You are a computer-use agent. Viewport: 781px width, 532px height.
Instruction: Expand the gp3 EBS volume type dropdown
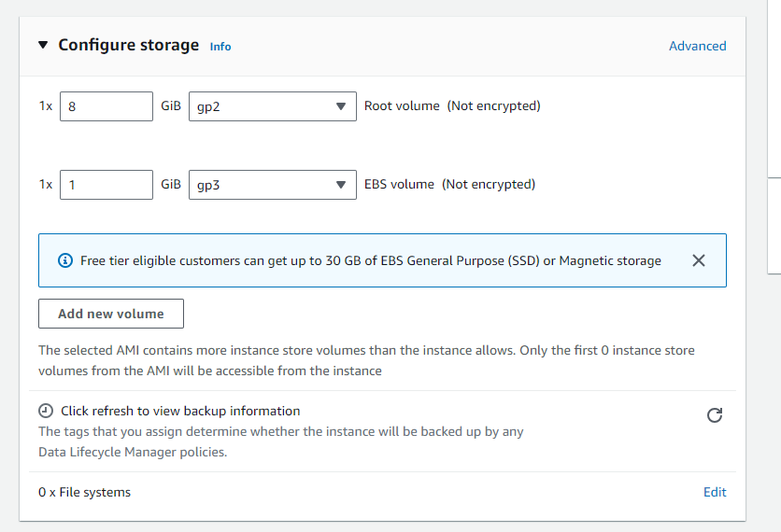coord(272,185)
